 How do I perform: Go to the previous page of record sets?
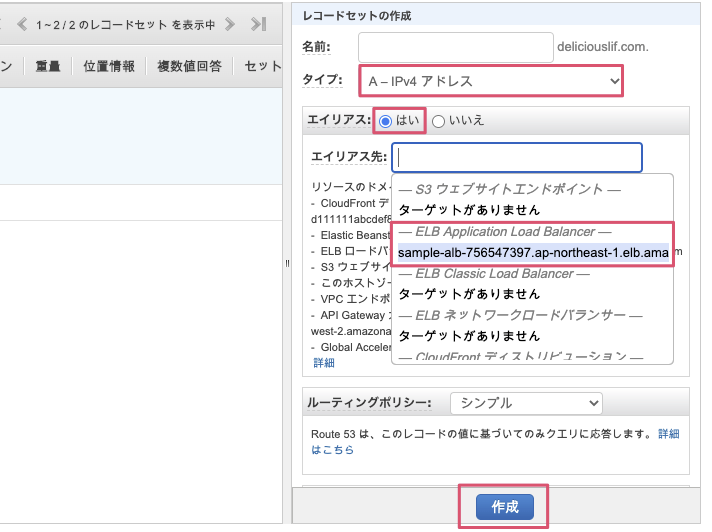coord(22,24)
